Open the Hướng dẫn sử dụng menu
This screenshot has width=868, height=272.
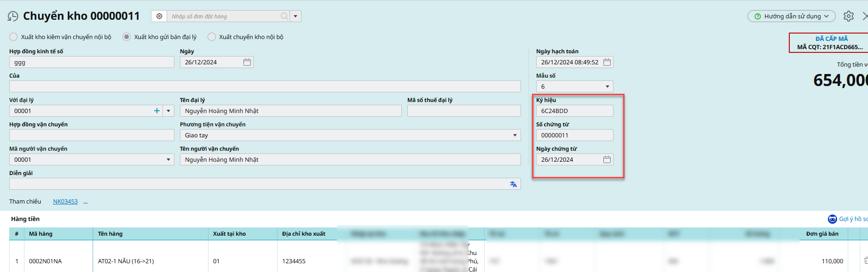point(791,17)
